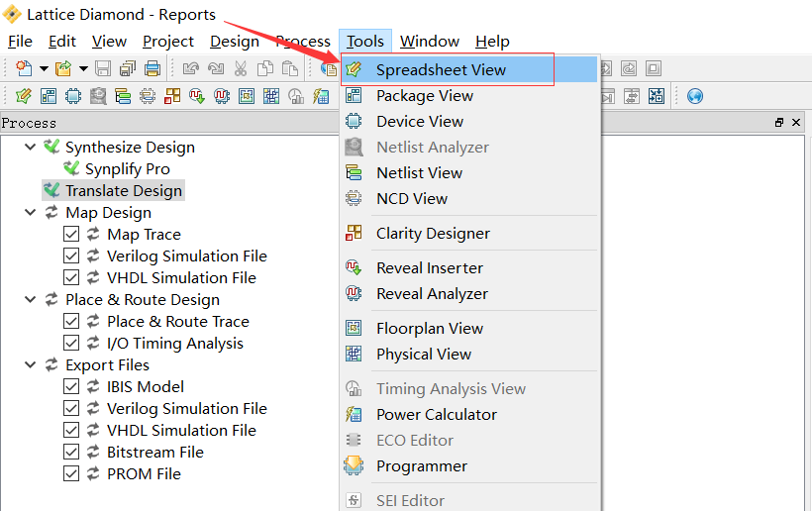Viewport: 812px width, 511px height.
Task: Click the New file toolbar icon
Action: [x=24, y=68]
